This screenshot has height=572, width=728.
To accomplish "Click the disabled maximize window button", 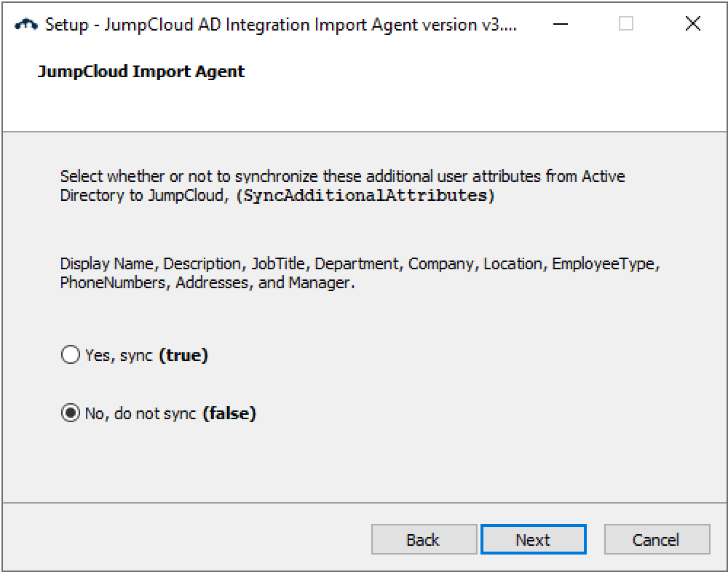I will tap(626, 24).
